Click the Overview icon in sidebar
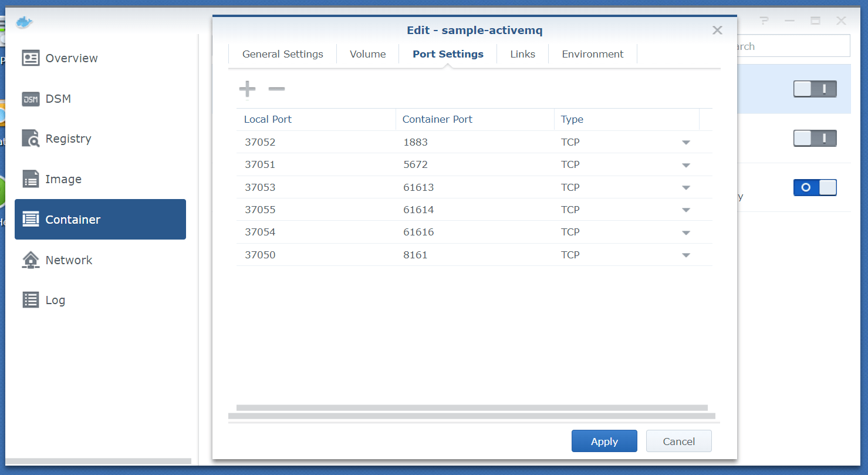 coord(31,58)
